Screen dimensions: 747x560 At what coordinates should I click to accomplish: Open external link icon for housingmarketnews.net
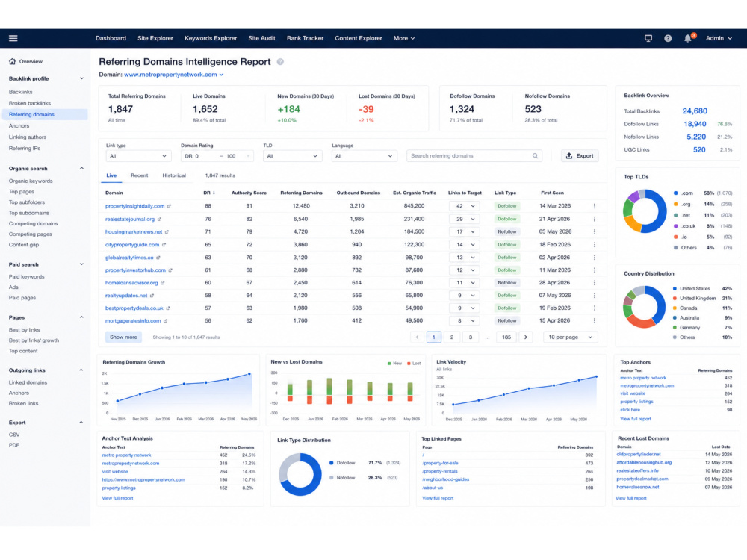pyautogui.click(x=167, y=232)
